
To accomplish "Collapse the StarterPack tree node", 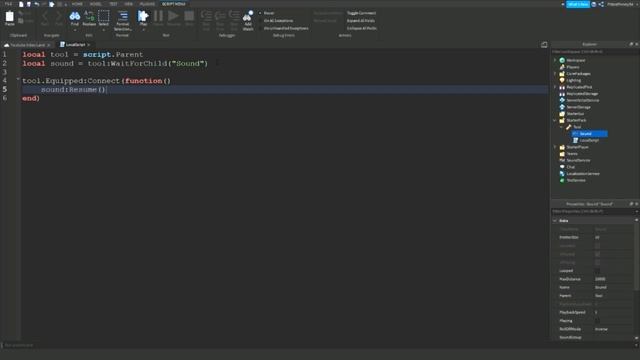I will click(x=555, y=120).
